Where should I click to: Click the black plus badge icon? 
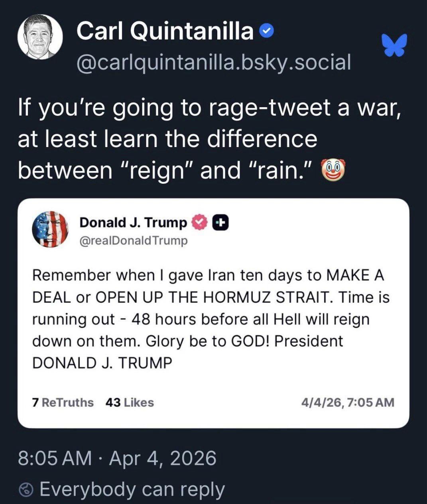pyautogui.click(x=220, y=223)
